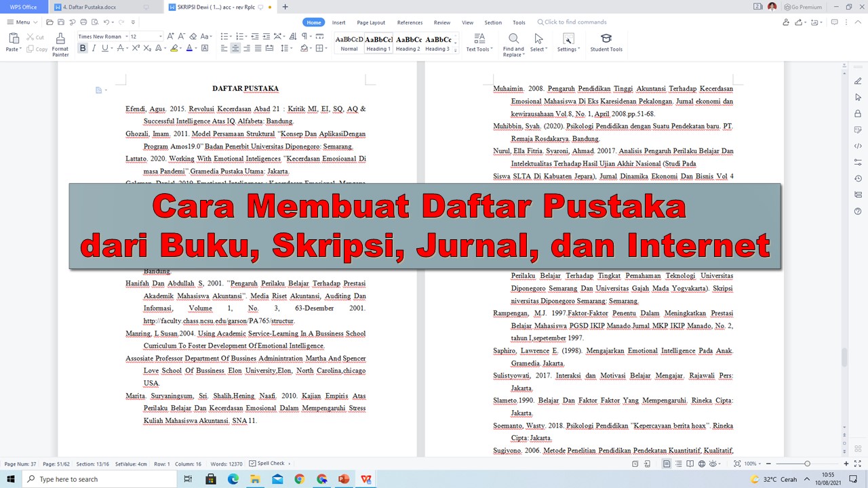Click the WPS Office icon on taskbar
This screenshot has height=488, width=868.
click(366, 479)
